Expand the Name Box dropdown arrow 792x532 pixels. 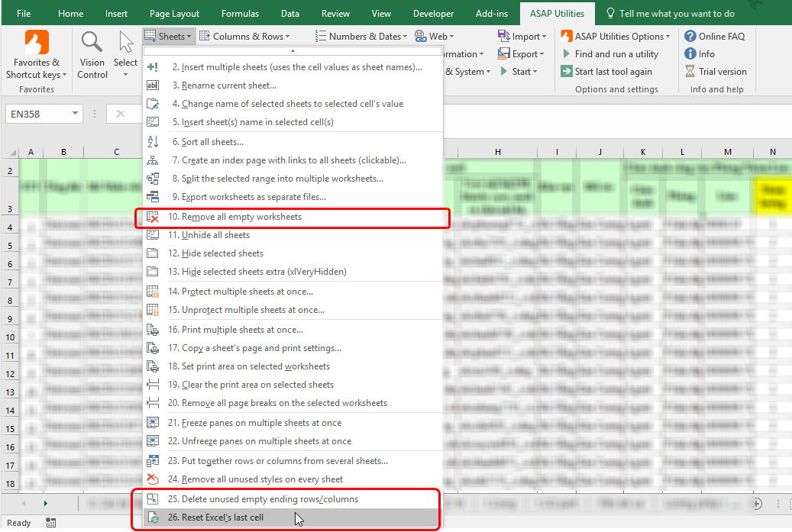coord(75,113)
